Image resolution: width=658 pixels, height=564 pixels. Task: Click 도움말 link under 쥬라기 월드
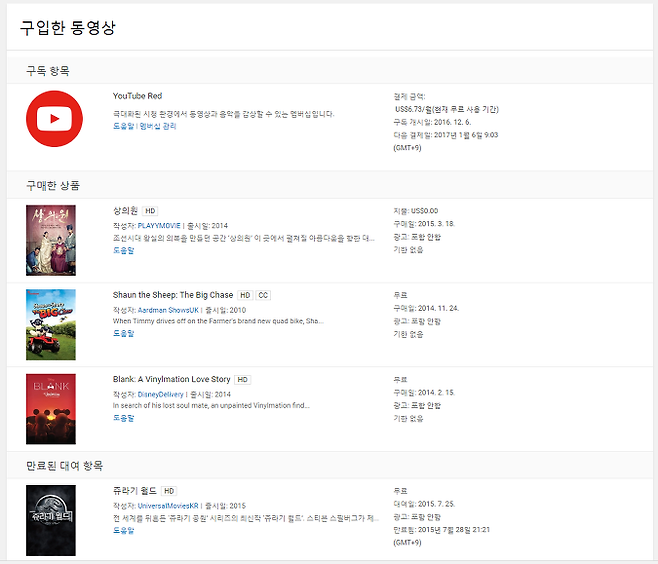tap(123, 530)
